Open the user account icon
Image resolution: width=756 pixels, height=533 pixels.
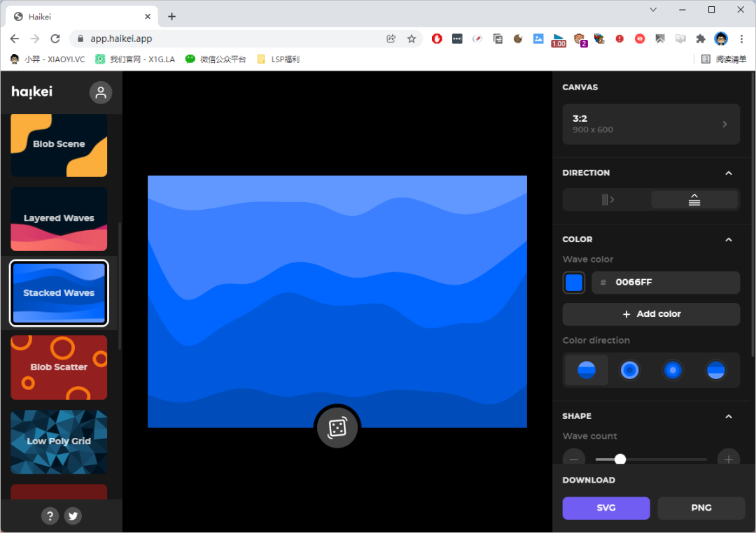(x=101, y=92)
